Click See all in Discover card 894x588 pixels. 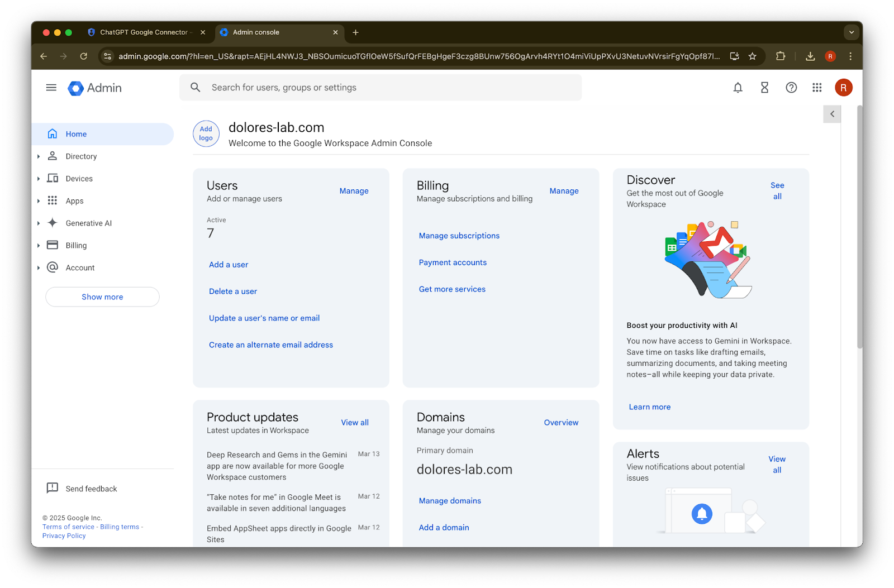click(x=777, y=191)
